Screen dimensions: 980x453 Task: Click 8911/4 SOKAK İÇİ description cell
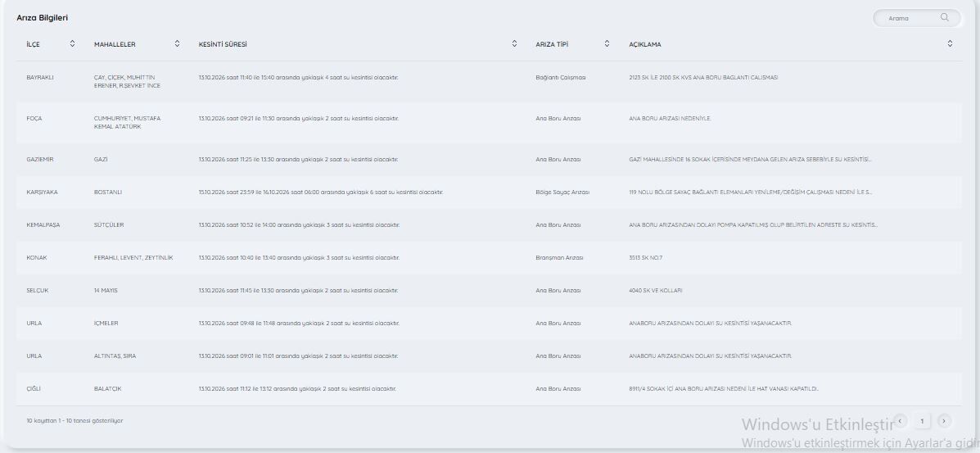(x=724, y=388)
